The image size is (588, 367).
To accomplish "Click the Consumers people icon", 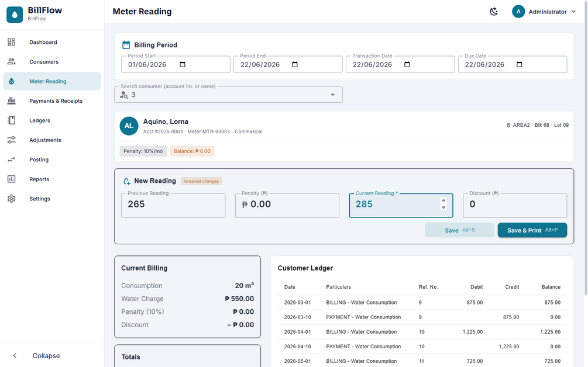I will (12, 61).
